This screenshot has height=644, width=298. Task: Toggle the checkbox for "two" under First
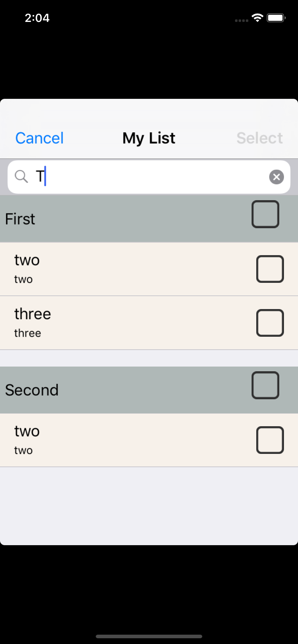270,269
